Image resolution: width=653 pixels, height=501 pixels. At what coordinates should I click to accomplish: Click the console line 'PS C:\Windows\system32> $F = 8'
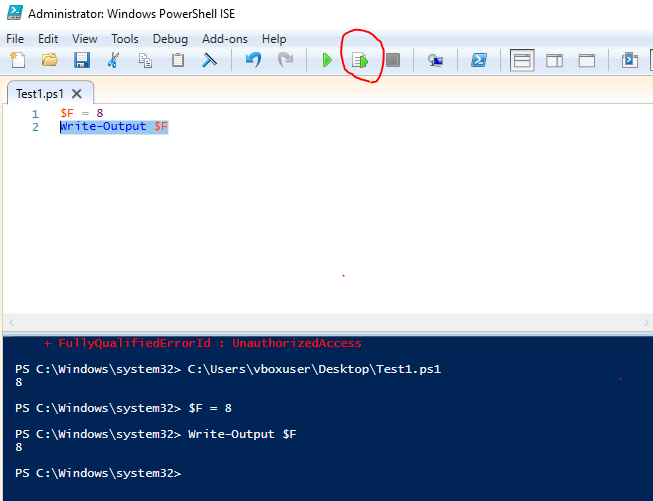pos(123,408)
